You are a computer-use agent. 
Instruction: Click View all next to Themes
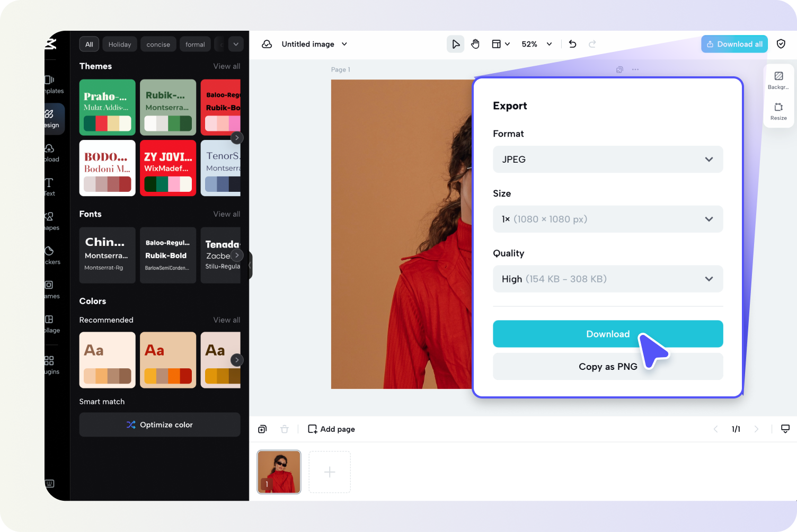(227, 66)
